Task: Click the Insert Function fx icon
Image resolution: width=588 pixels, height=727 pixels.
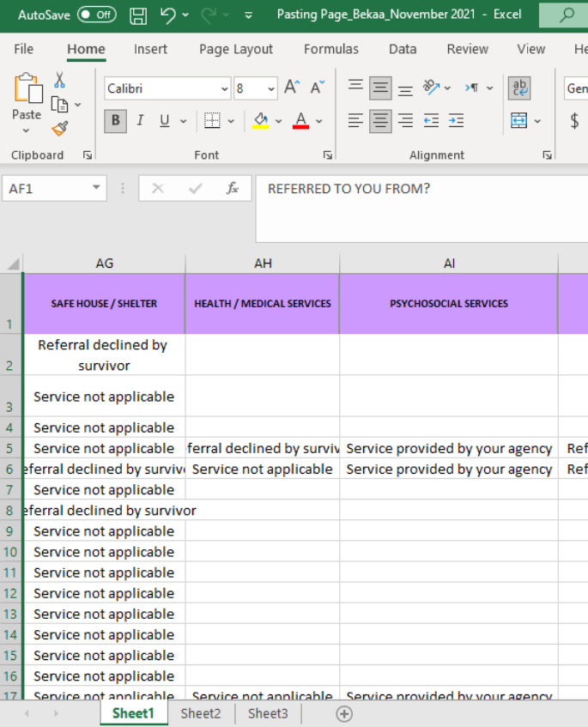Action: (x=233, y=188)
